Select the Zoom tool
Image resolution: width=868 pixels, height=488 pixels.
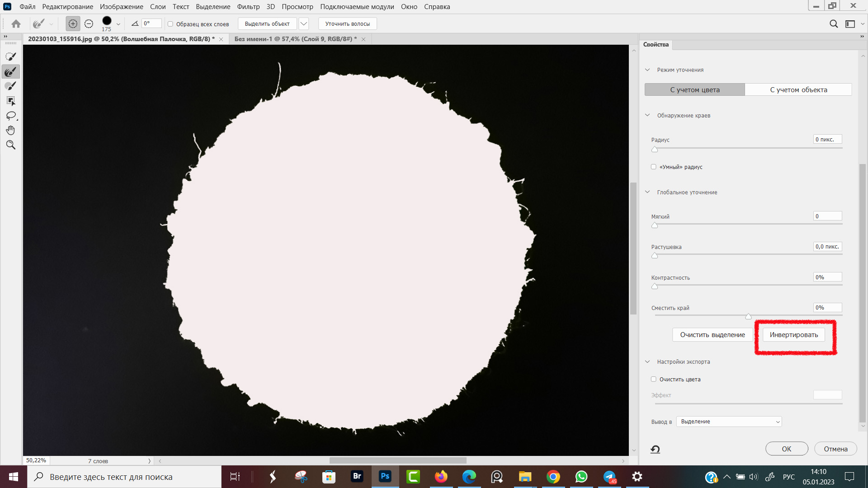(x=10, y=145)
